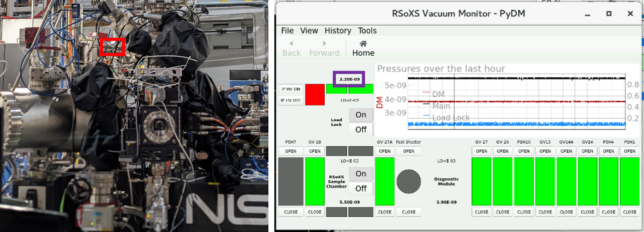Open the GV15 gate valve
Viewport: 644px width, 232px height.
545,151
